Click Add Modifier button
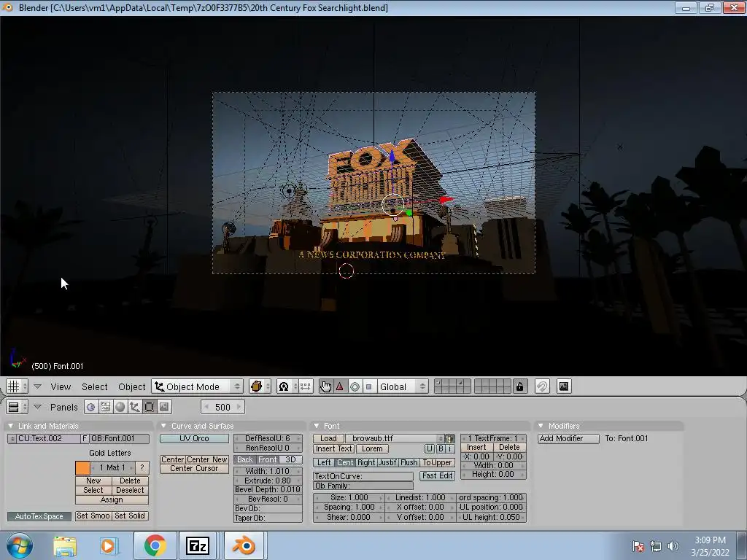747x560 pixels. [x=568, y=438]
